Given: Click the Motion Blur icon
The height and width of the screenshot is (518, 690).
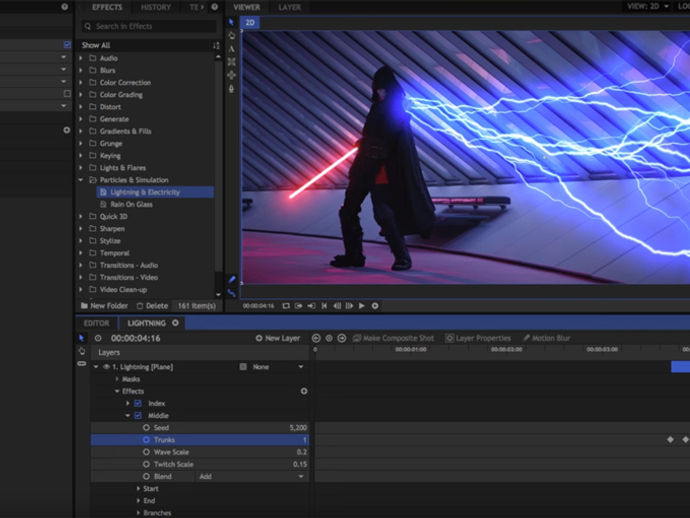Looking at the screenshot, I should pyautogui.click(x=527, y=338).
